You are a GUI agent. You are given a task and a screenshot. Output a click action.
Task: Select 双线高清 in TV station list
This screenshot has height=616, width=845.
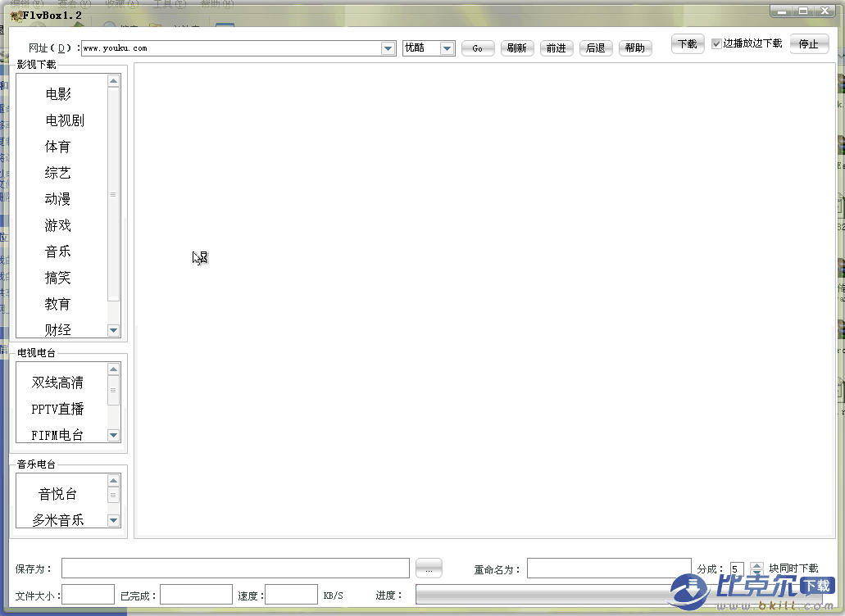coord(57,383)
